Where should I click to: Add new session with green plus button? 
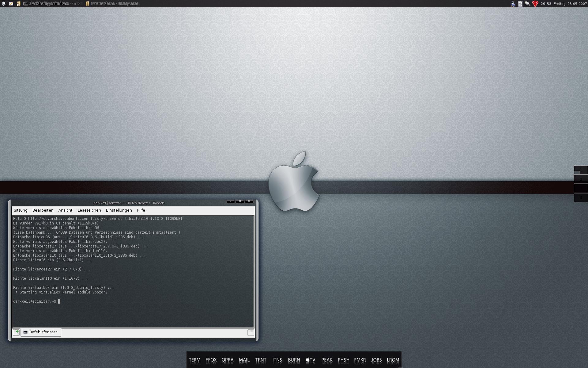coord(17,332)
